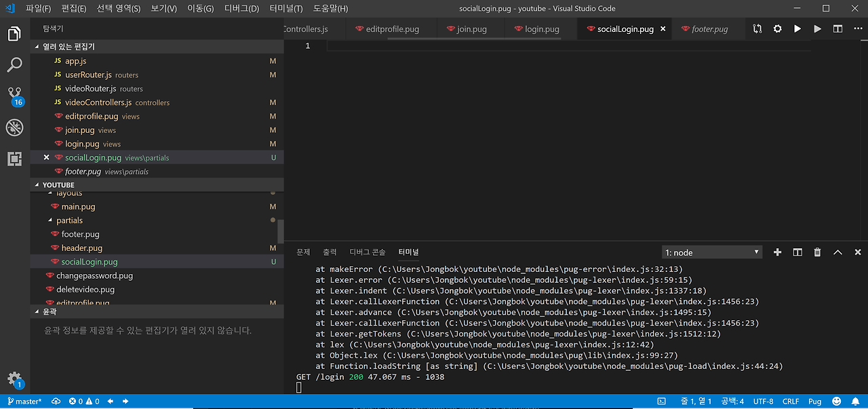Change indentation 공백: 4 in status bar
The height and width of the screenshot is (409, 868).
(x=732, y=402)
